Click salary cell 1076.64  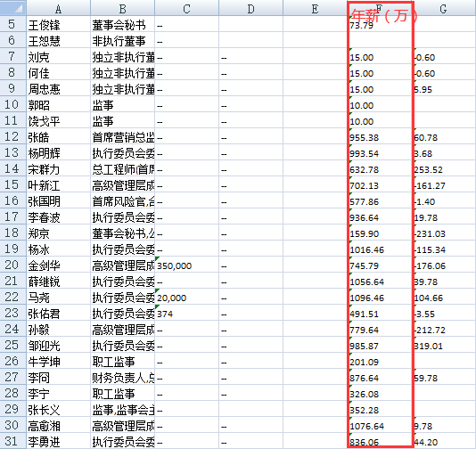click(x=380, y=425)
